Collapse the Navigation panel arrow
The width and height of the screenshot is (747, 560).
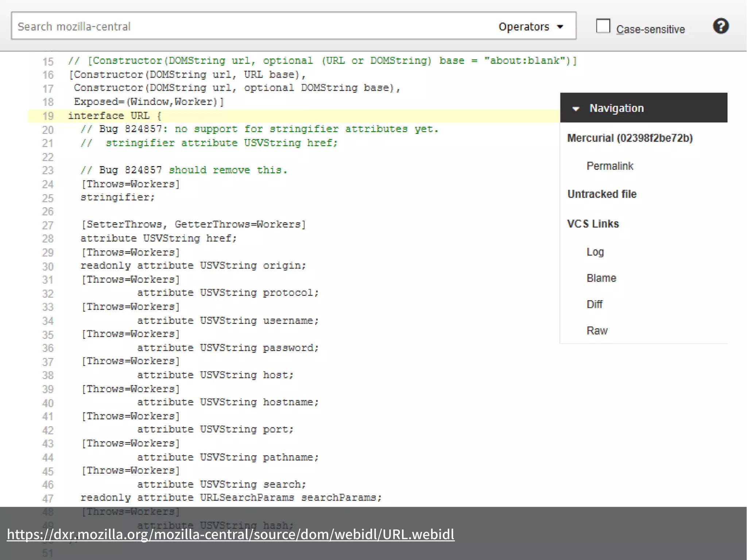click(x=576, y=109)
